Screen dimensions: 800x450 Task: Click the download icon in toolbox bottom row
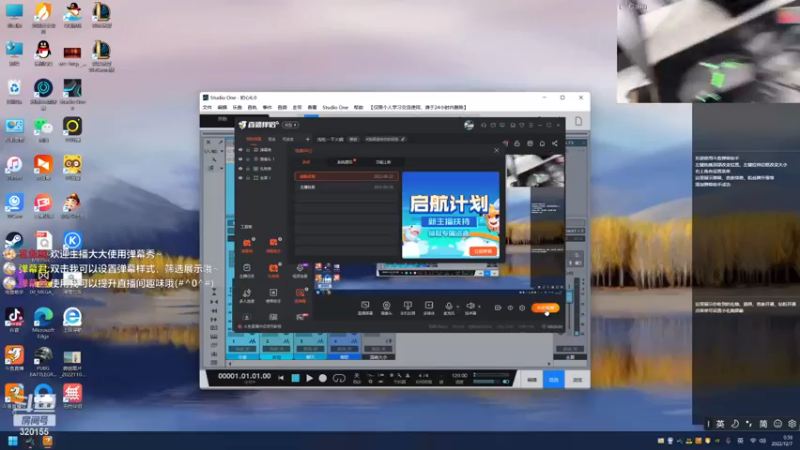click(247, 317)
